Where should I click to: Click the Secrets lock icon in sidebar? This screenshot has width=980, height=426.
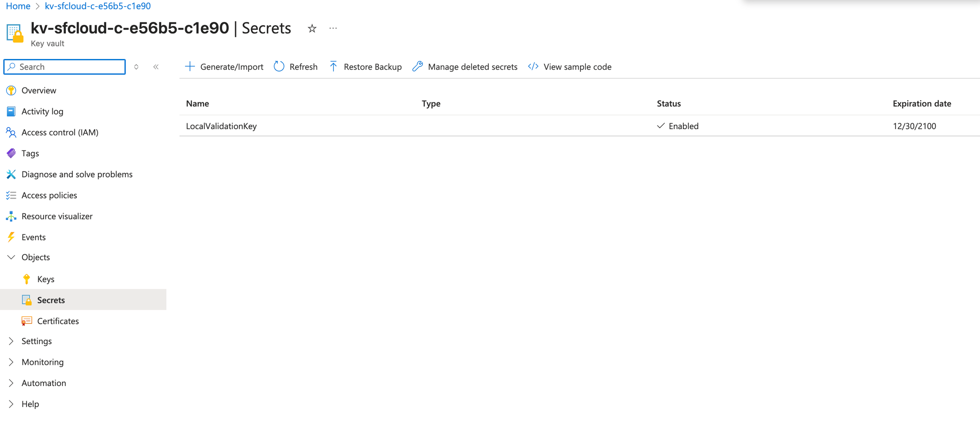(x=27, y=300)
